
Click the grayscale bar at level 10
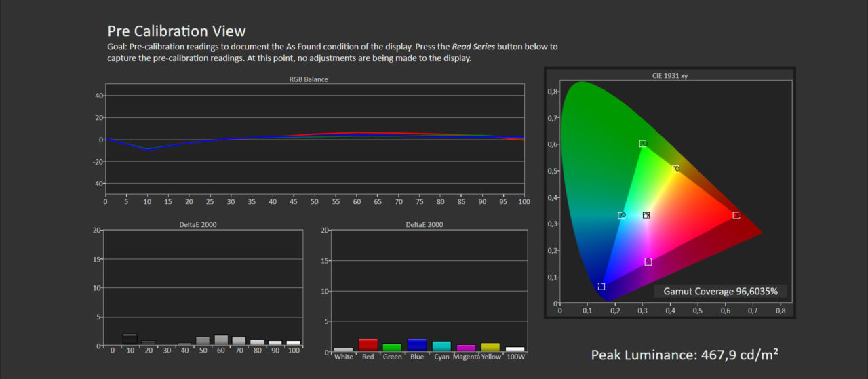130,340
